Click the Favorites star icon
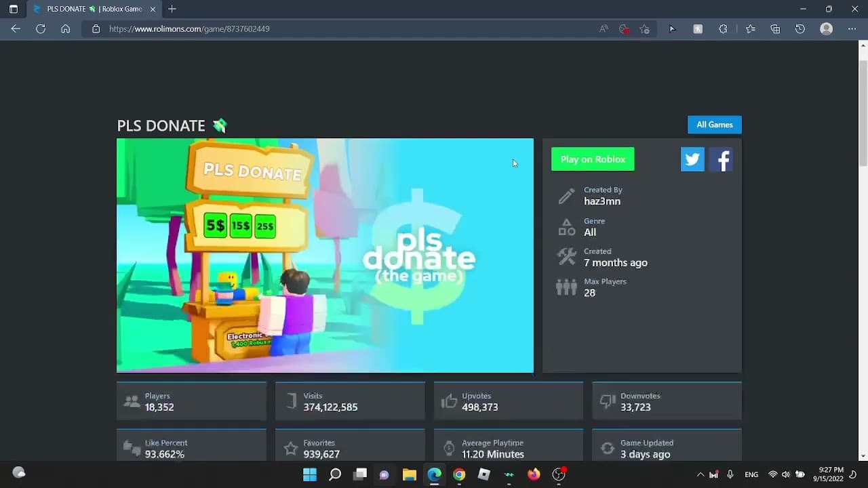The image size is (868, 488). (290, 449)
